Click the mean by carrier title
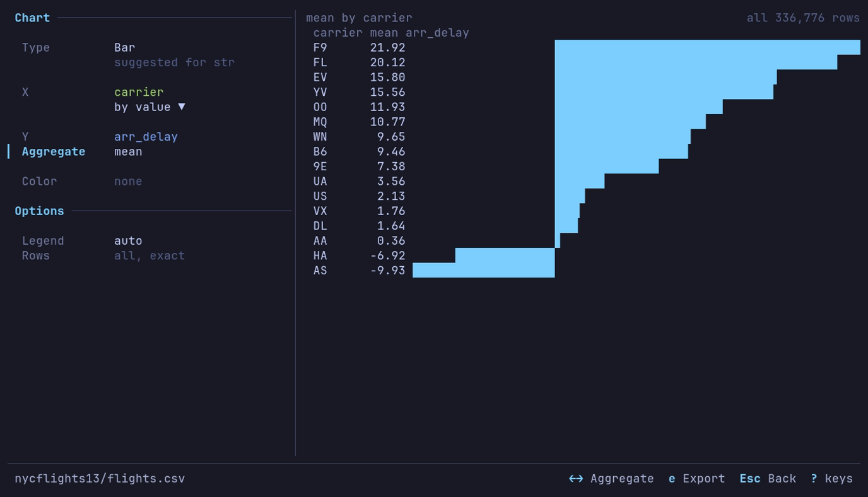Viewport: 868px width, 497px height. [x=359, y=18]
